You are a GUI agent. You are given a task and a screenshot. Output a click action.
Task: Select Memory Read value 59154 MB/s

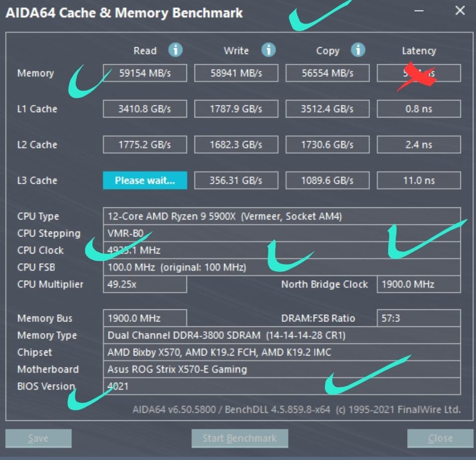(x=145, y=73)
